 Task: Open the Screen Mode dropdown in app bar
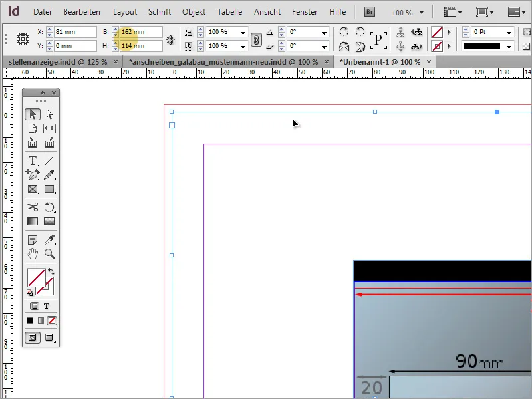pos(485,12)
